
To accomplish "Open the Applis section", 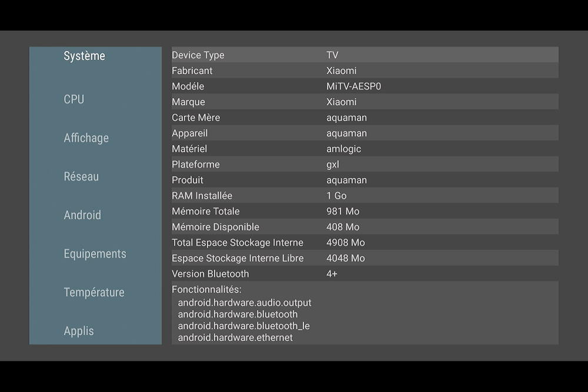I will point(79,331).
